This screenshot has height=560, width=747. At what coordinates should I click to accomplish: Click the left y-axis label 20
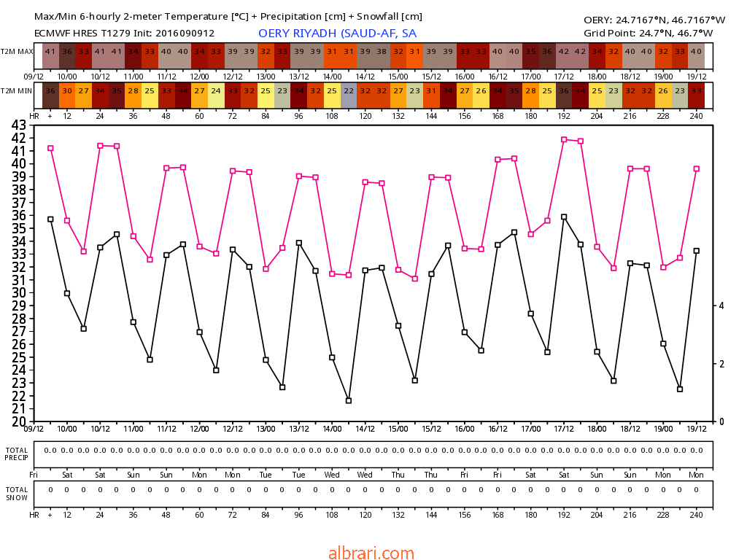point(19,421)
